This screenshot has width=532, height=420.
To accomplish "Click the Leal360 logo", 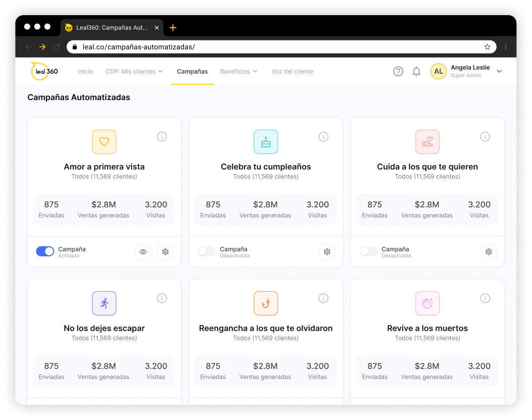I will tap(43, 71).
